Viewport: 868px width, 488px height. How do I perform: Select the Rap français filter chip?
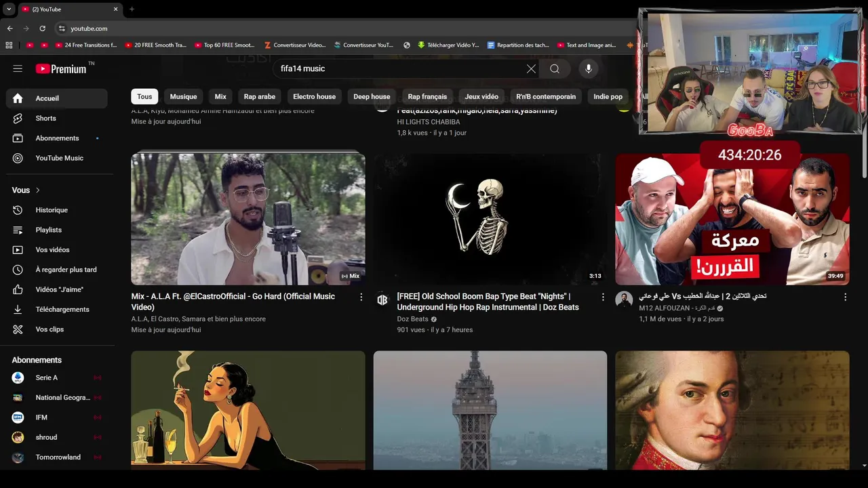pos(427,96)
